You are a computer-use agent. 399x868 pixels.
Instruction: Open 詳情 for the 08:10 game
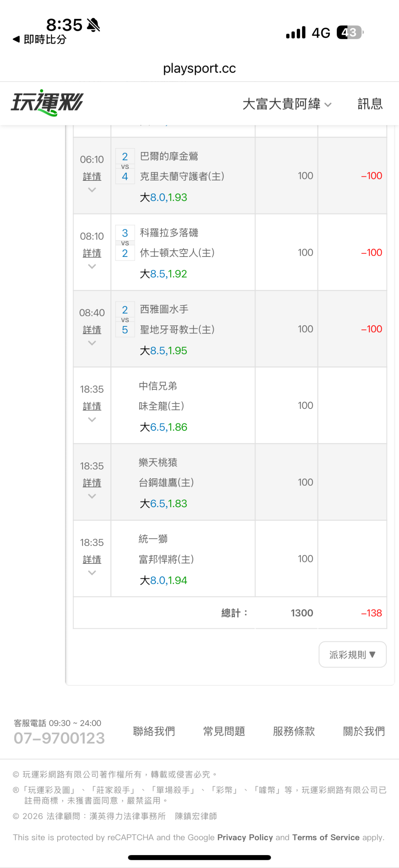[x=92, y=253]
